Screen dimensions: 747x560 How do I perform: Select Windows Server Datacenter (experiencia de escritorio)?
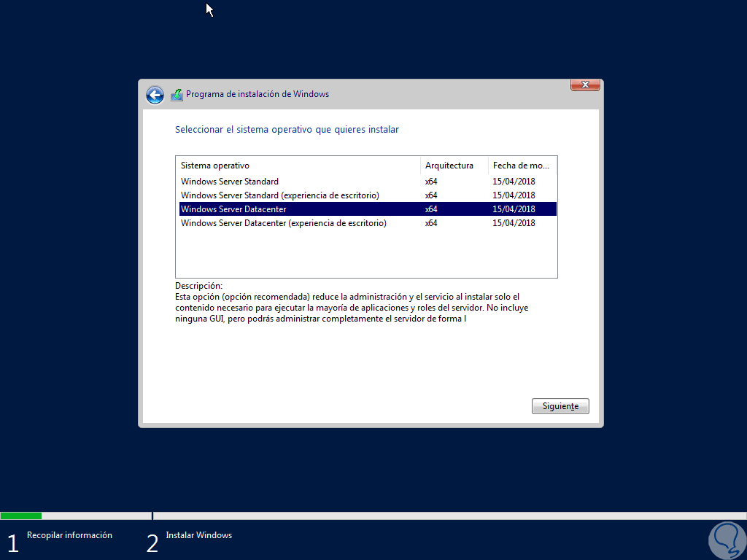[x=368, y=223]
